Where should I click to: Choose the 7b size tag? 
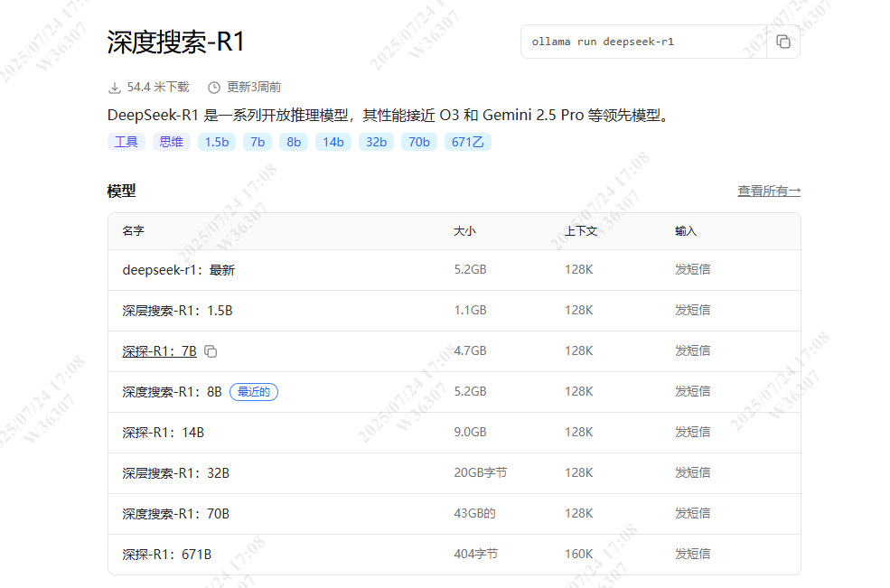point(258,142)
